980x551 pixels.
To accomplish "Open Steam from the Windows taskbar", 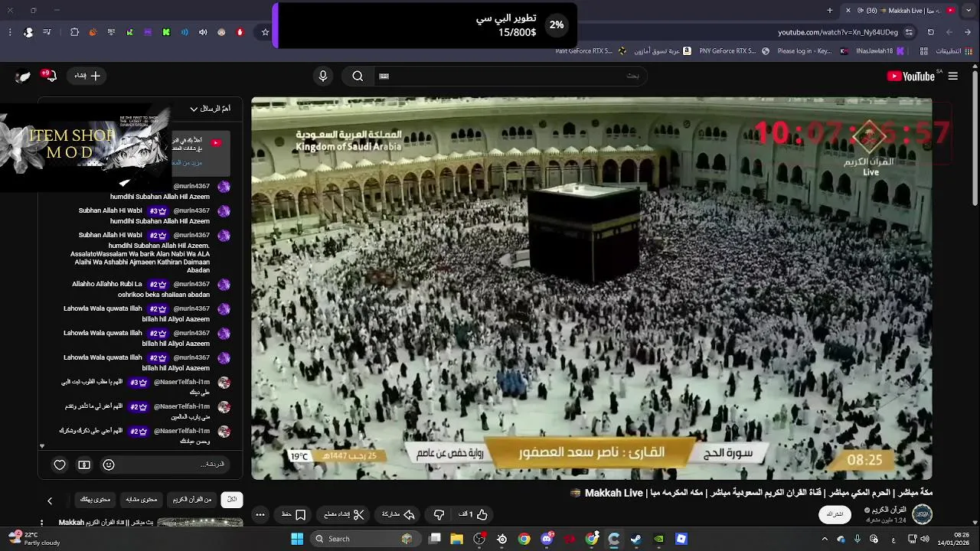I will [635, 539].
